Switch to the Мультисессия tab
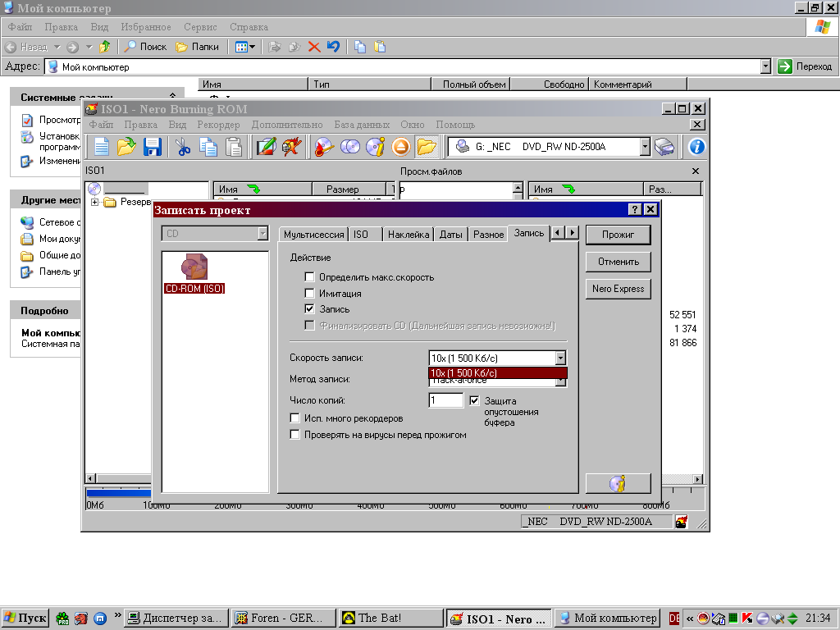 [x=313, y=234]
